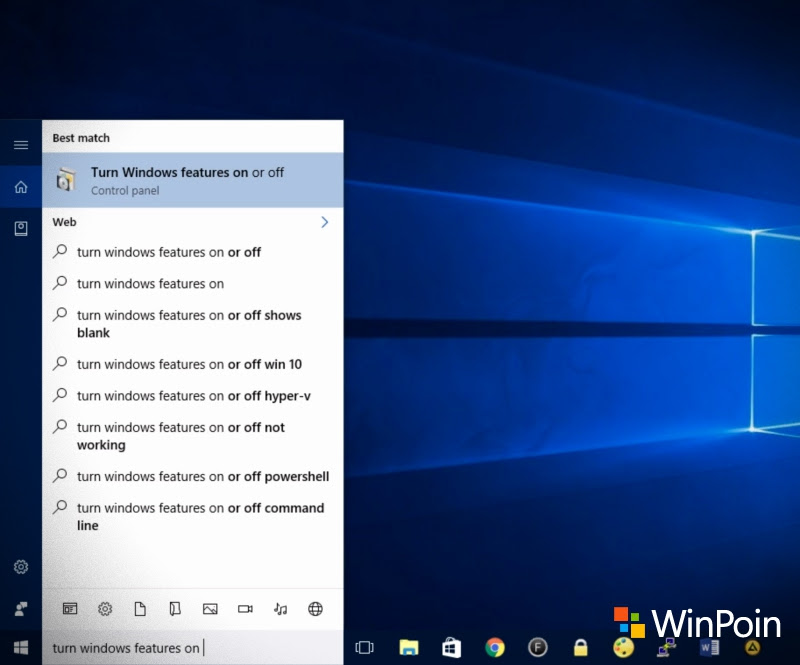Click the Windows features control panel icon
The width and height of the screenshot is (800, 665).
66,180
